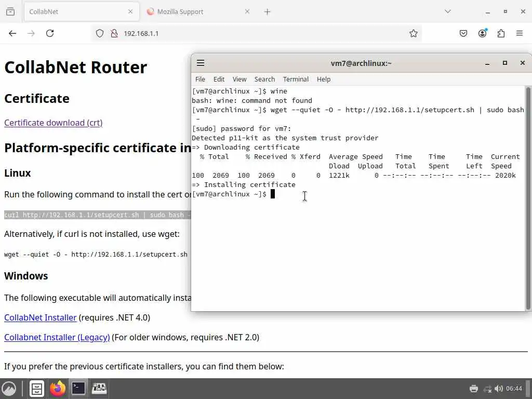The width and height of the screenshot is (532, 399).
Task: Close the vm7@archlinux terminal window
Action: coord(523,63)
